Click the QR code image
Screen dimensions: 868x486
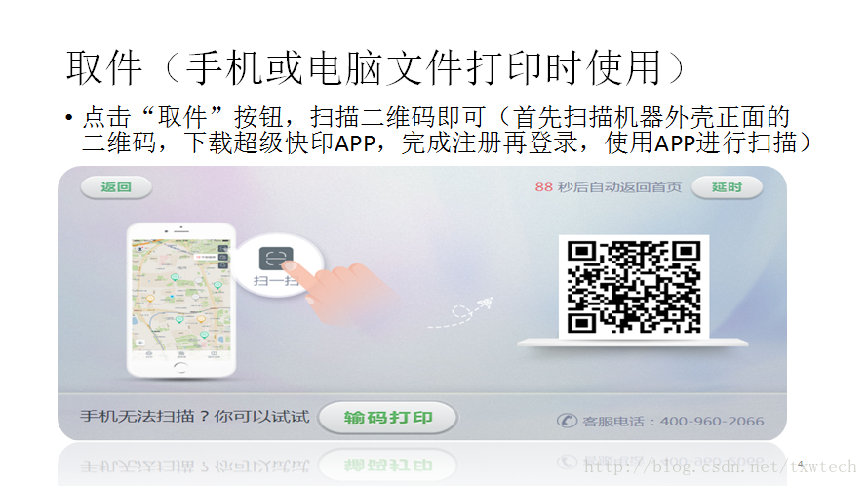click(x=634, y=287)
